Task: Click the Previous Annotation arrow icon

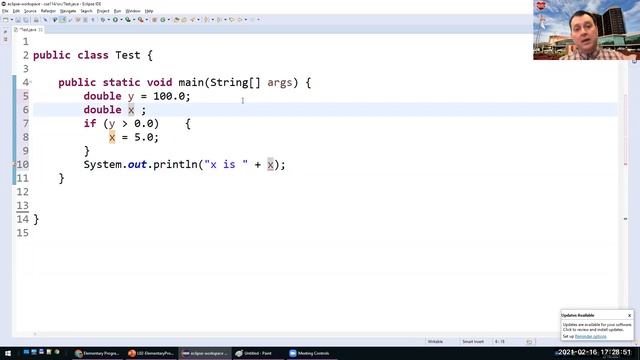Action: coord(218,20)
